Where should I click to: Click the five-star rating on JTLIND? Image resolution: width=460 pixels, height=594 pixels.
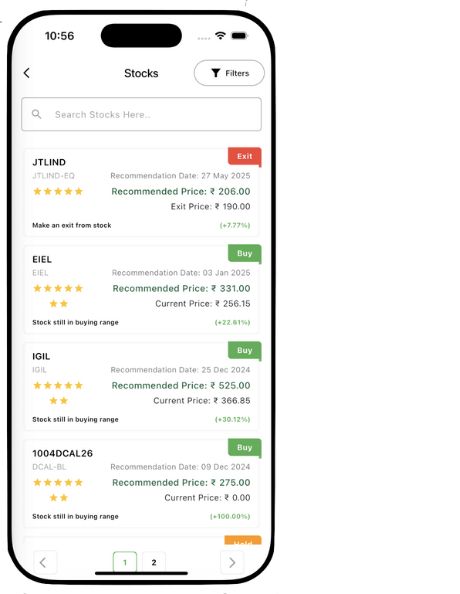(58, 191)
